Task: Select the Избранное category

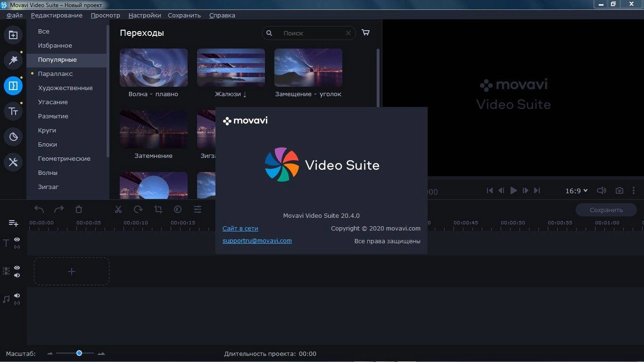Action: [x=66, y=45]
